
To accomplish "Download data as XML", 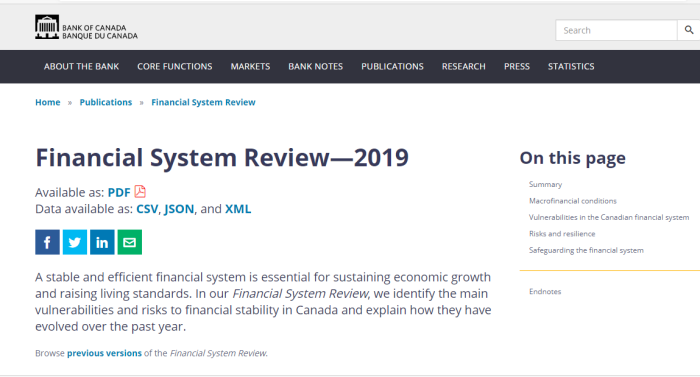I will tap(238, 209).
